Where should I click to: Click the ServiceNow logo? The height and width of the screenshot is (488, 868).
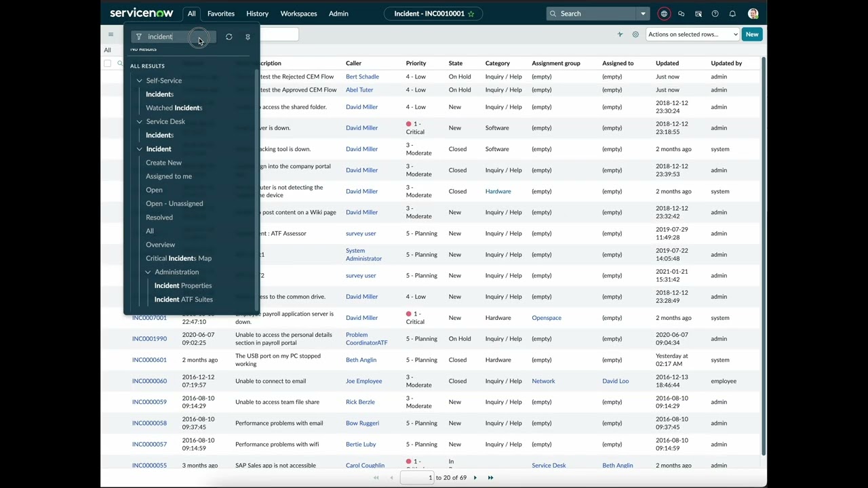pyautogui.click(x=141, y=14)
